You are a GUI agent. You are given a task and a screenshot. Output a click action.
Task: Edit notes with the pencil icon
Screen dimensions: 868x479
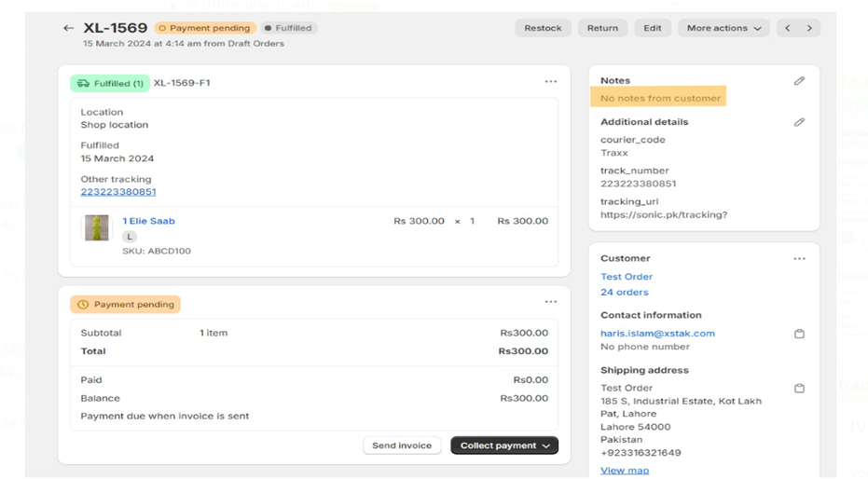799,81
